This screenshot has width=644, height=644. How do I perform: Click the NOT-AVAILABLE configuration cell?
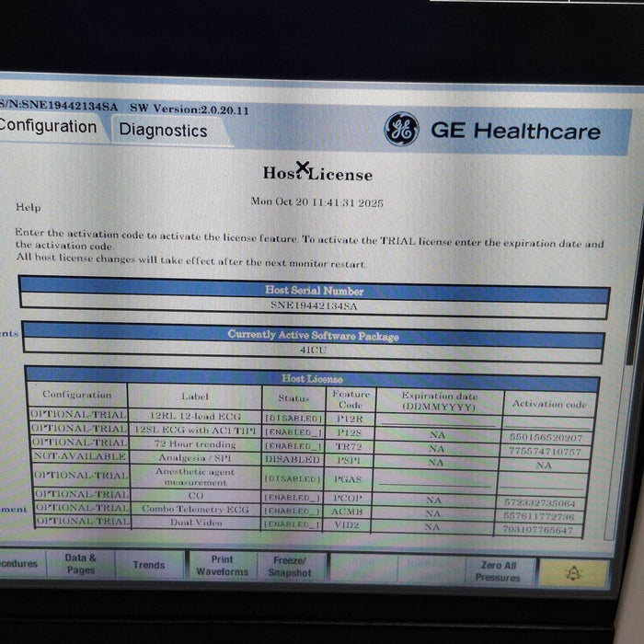(80, 456)
